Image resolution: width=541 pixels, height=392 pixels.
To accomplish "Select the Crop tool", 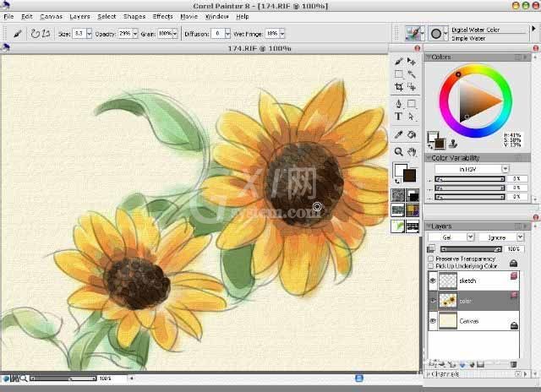I will [398, 87].
